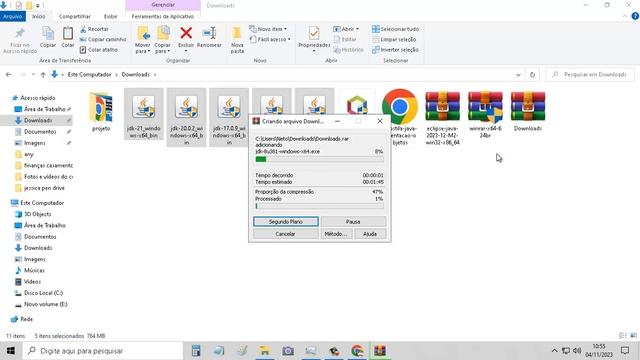Viewport: 640px width, 360px height.
Task: Switch to the Início ribbon tab
Action: [x=39, y=16]
